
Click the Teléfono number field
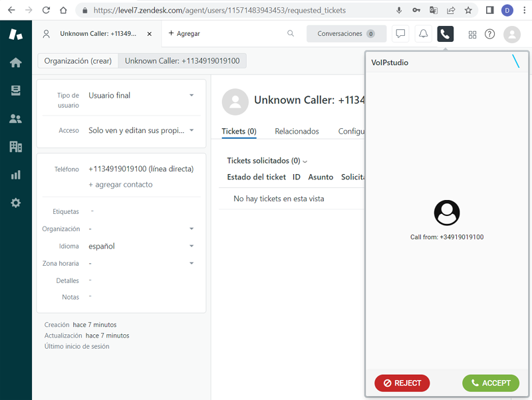point(141,169)
